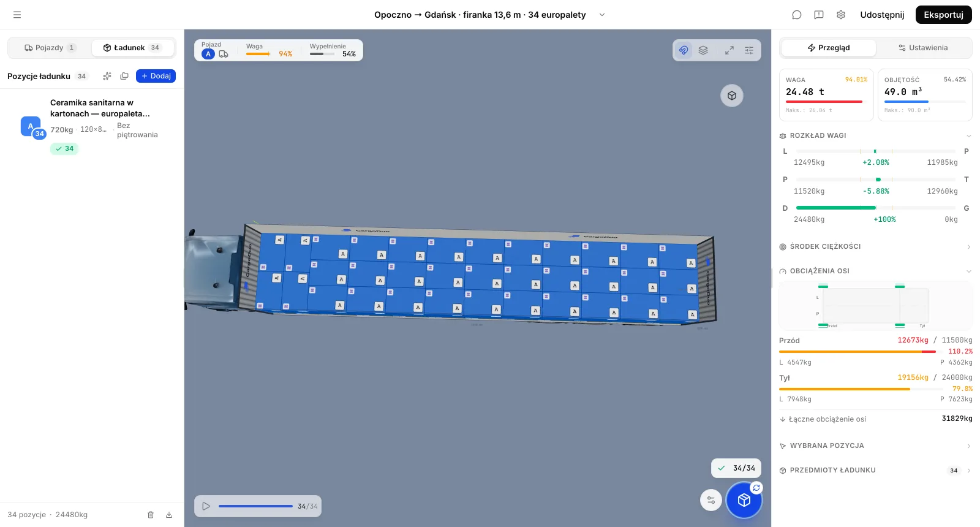This screenshot has height=527, width=980.
Task: Select vehicle A badge in viewport header
Action: 208,54
